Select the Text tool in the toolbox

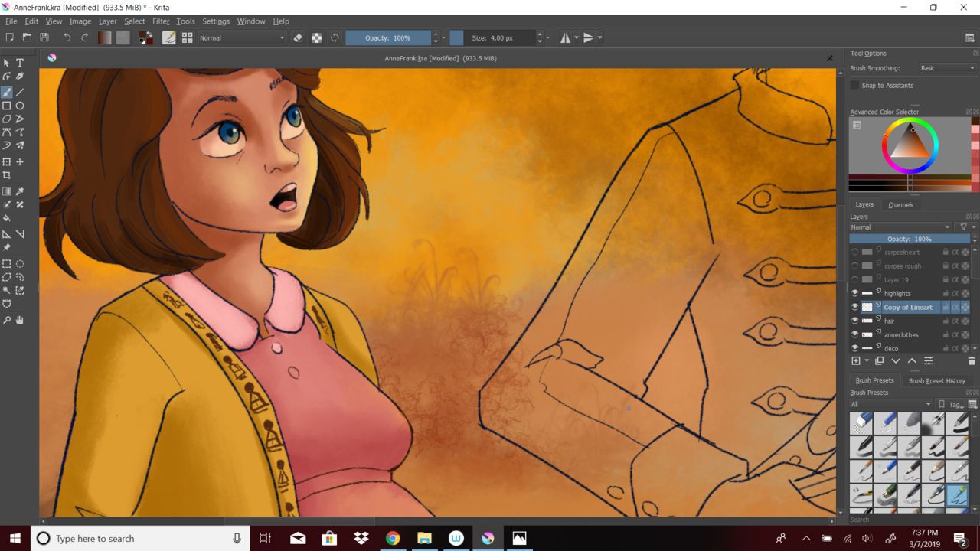[20, 63]
